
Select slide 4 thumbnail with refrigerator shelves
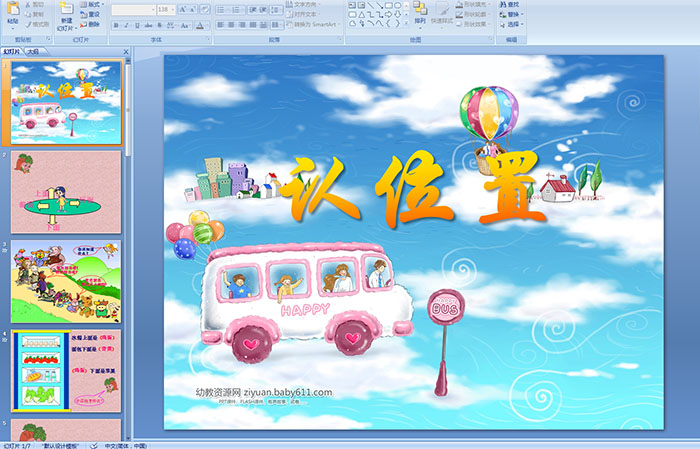(x=66, y=370)
